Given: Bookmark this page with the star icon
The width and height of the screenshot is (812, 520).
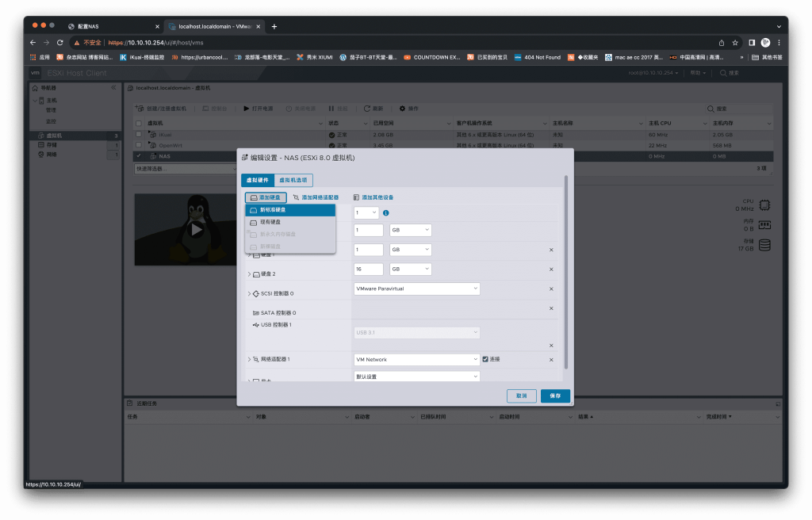Looking at the screenshot, I should tap(735, 42).
